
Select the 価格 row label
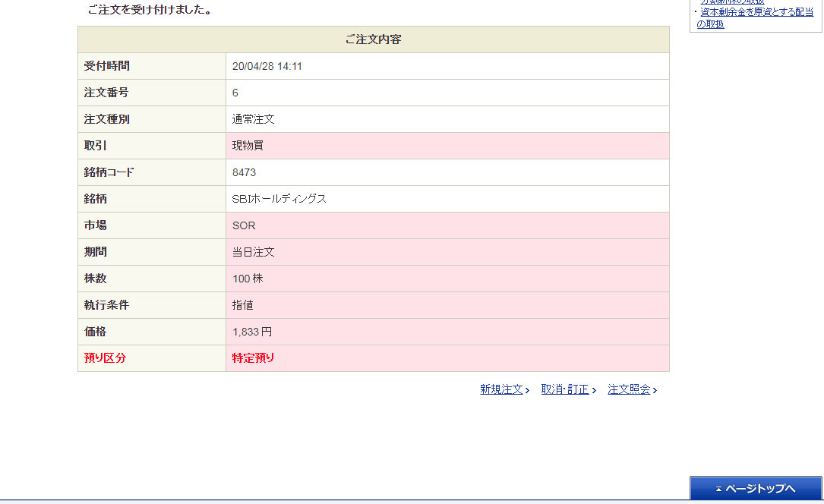click(x=95, y=332)
